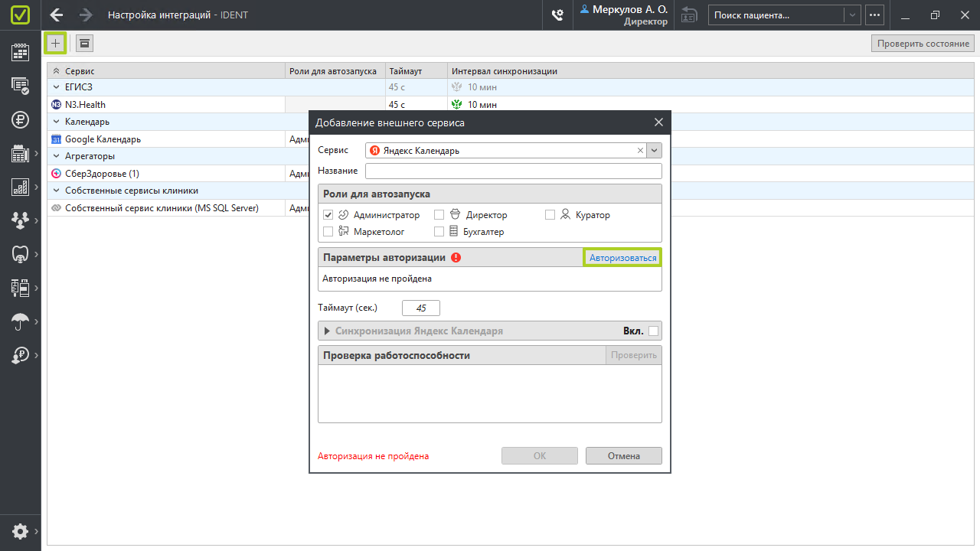Select the N3.Health row name
The height and width of the screenshot is (551, 980).
click(x=85, y=105)
